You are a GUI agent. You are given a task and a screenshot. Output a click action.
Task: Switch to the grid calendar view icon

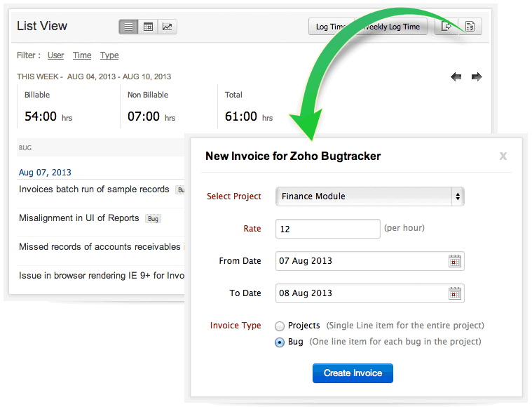click(x=148, y=27)
